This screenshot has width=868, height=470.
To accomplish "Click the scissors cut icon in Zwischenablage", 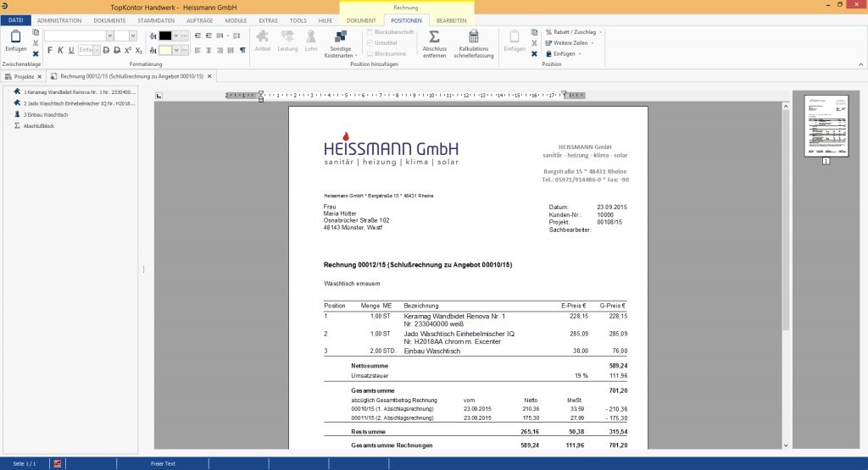I will pos(36,43).
